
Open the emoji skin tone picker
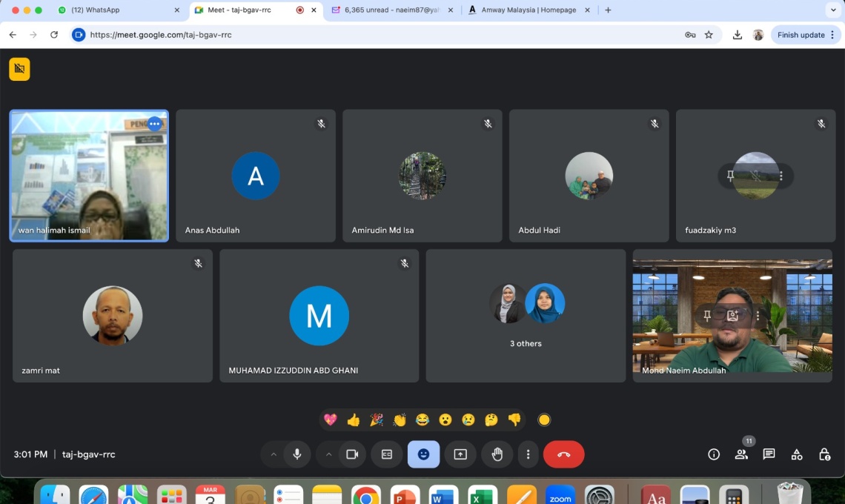pos(544,420)
